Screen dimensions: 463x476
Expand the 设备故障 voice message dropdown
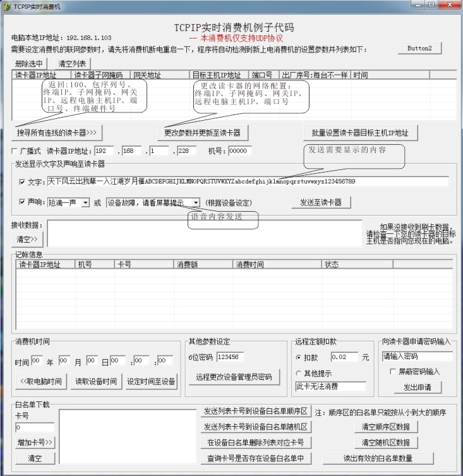point(195,203)
